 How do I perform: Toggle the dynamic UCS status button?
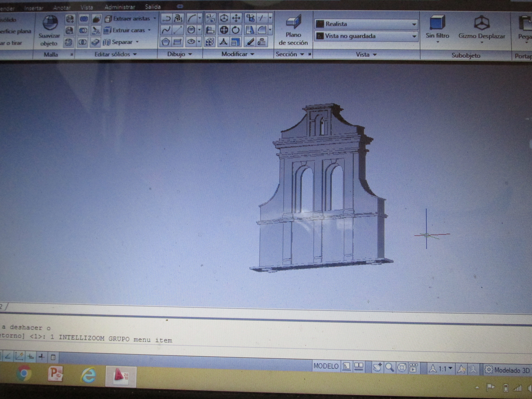[19, 356]
